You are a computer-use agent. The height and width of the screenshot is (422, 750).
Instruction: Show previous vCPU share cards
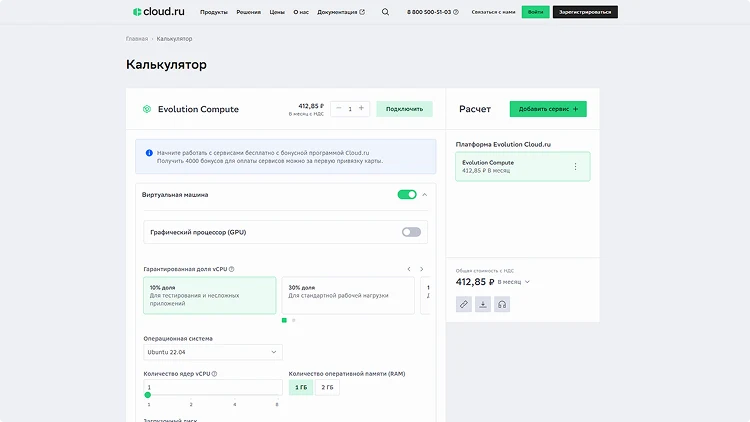pos(409,269)
